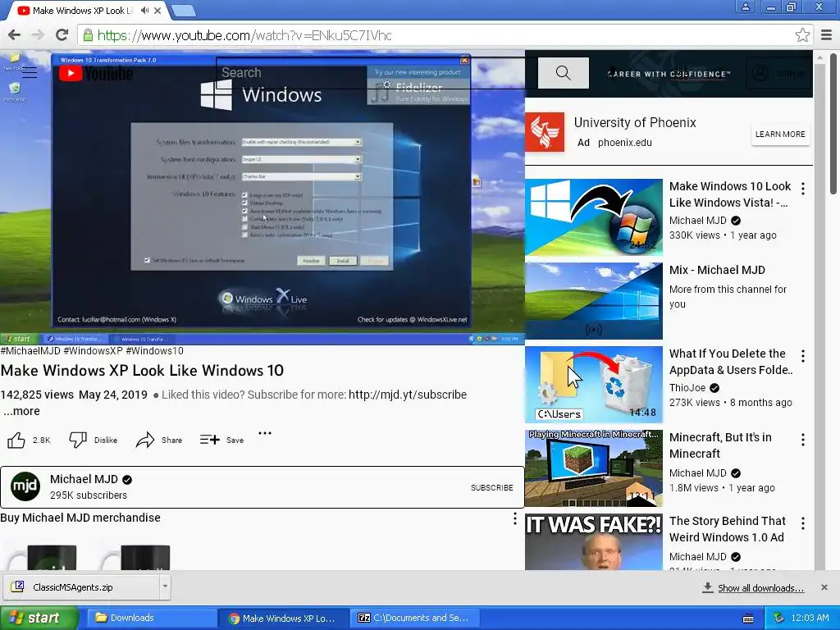Screen dimensions: 840x630
Task: Close the downloads bar
Action: (x=824, y=587)
